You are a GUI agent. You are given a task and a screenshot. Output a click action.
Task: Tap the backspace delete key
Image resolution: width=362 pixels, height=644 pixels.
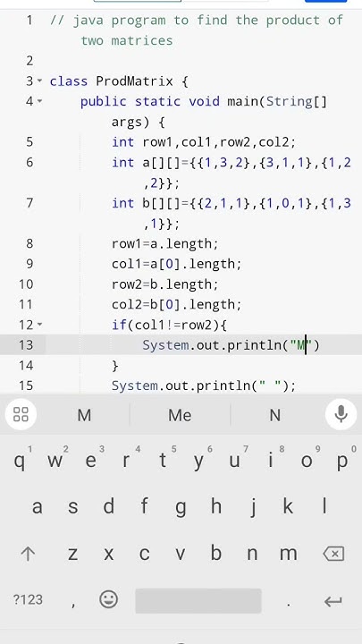pos(333,554)
